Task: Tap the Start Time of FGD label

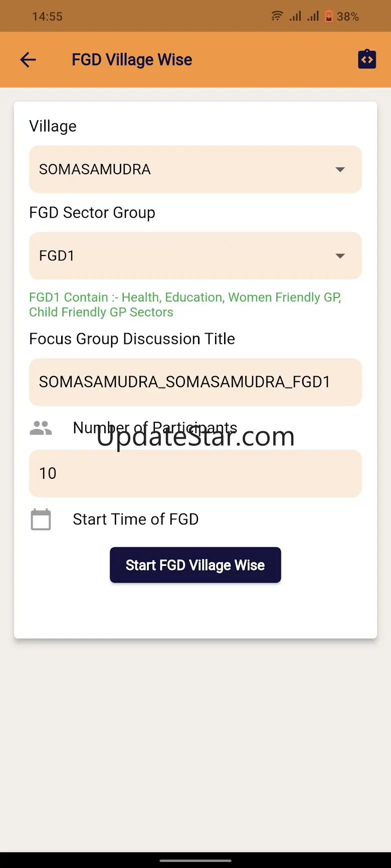Action: click(x=135, y=519)
